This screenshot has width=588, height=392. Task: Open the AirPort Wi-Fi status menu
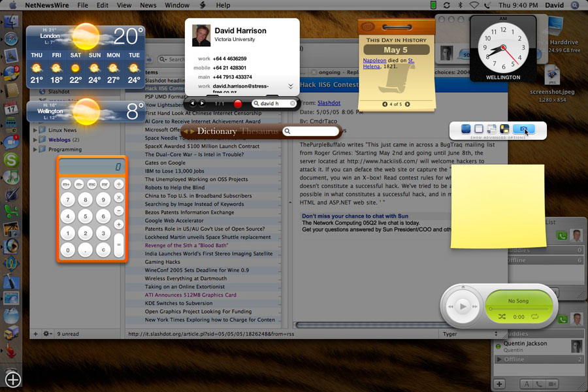[474, 5]
